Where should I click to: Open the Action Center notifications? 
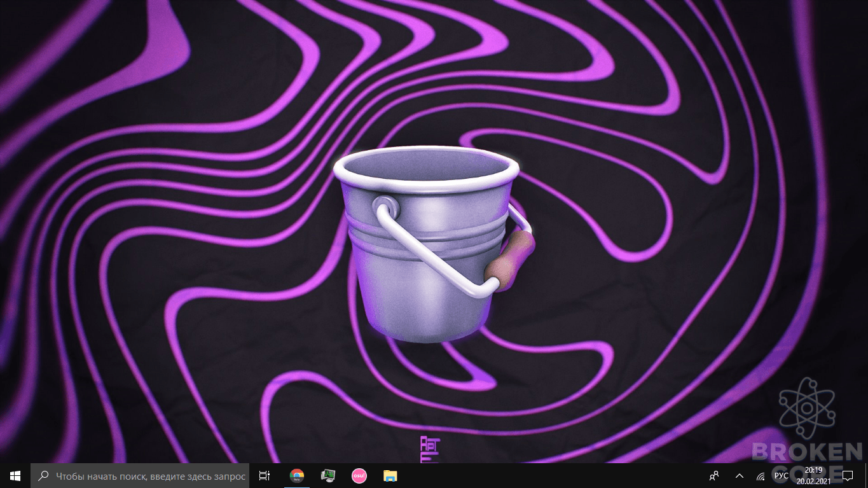pos(847,475)
